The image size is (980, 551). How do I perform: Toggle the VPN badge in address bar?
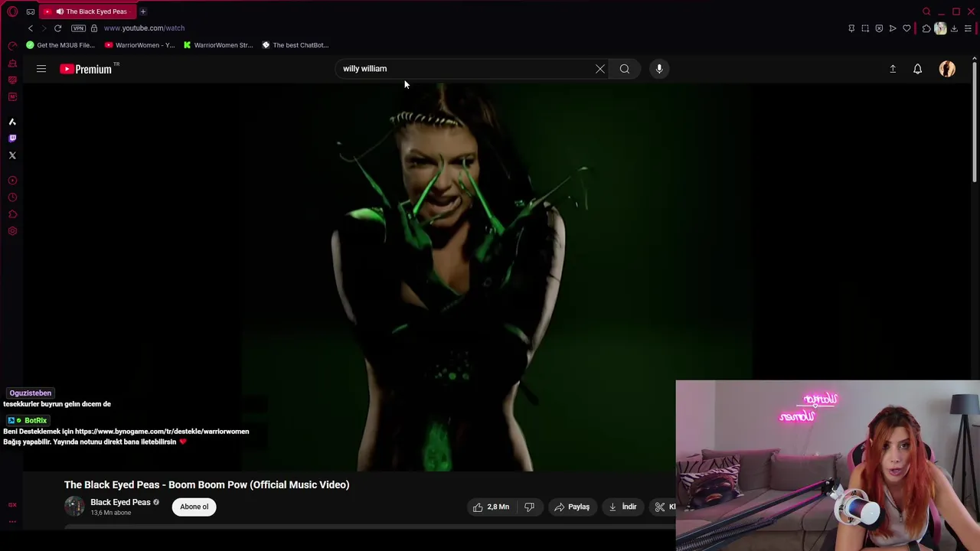tap(78, 28)
